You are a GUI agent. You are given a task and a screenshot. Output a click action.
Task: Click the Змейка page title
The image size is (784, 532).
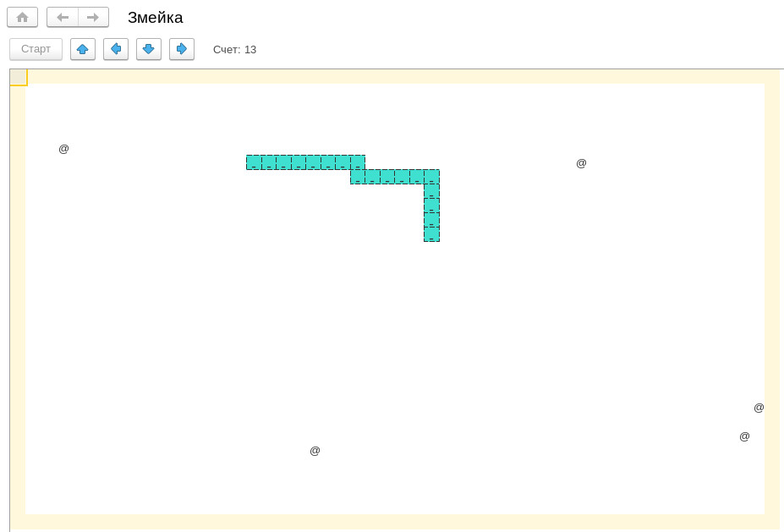click(155, 18)
